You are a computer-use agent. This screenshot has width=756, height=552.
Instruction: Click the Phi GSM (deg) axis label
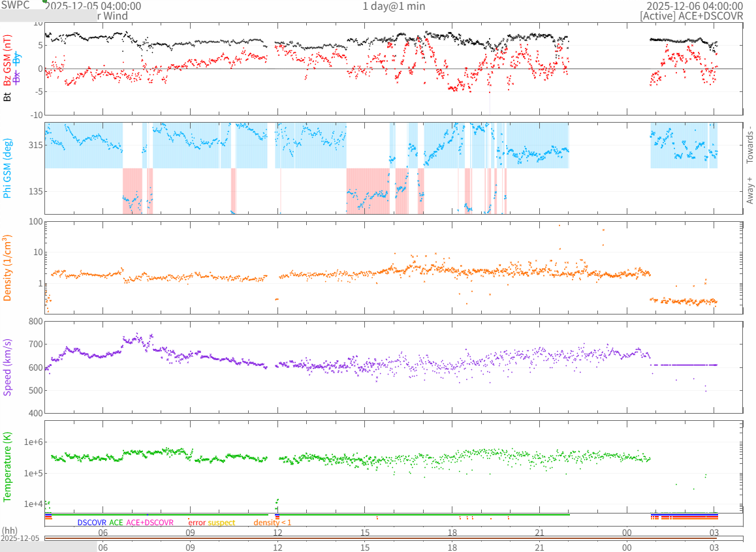pyautogui.click(x=8, y=168)
